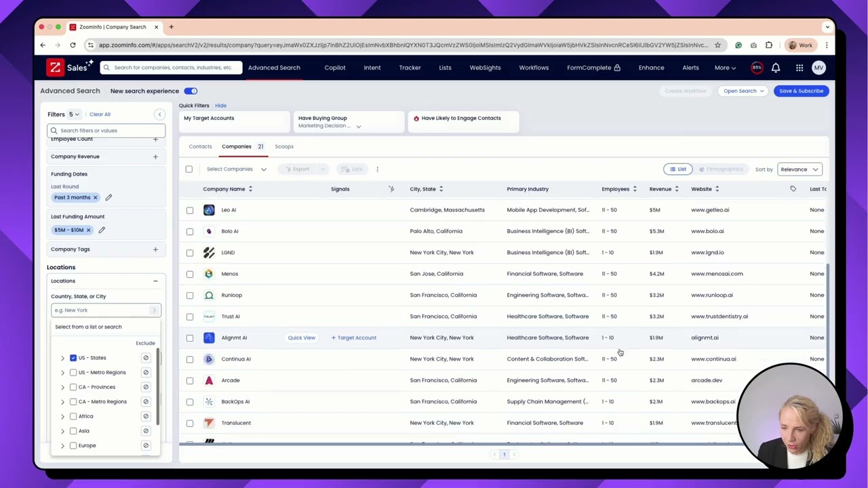
Task: Edit the $5M - $10M funding amount pencil
Action: [x=102, y=230]
